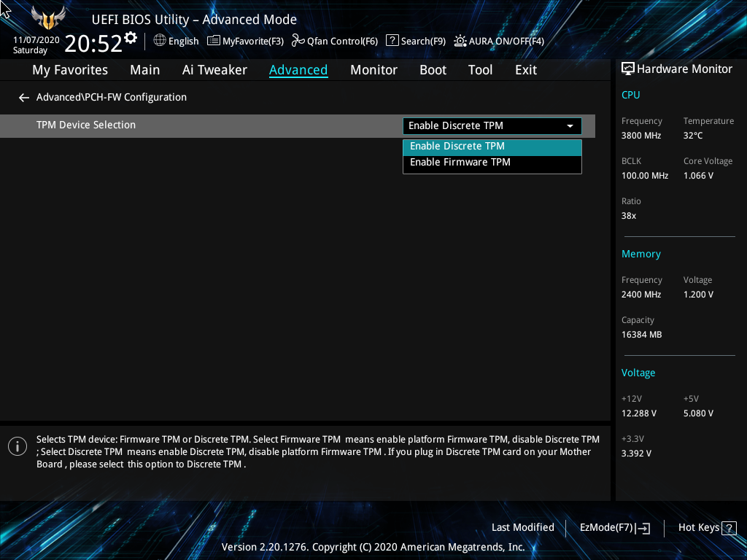Click the Hardware Monitor screen icon
The image size is (747, 560).
628,69
